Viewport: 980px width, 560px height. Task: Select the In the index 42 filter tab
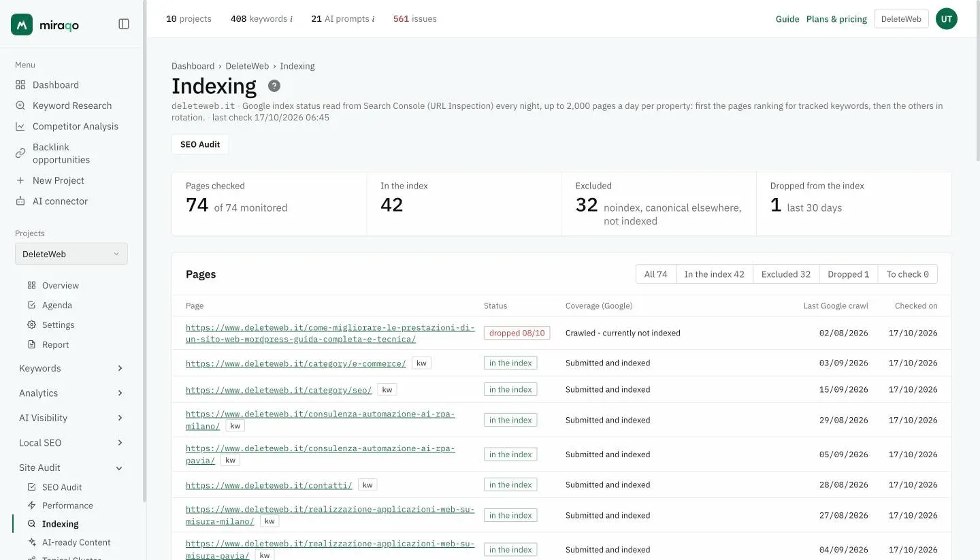tap(714, 274)
